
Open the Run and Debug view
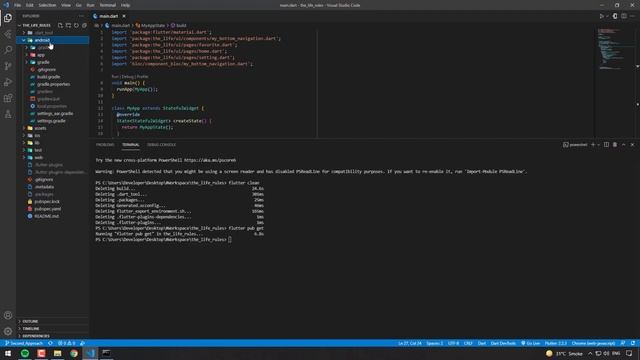pos(8,82)
